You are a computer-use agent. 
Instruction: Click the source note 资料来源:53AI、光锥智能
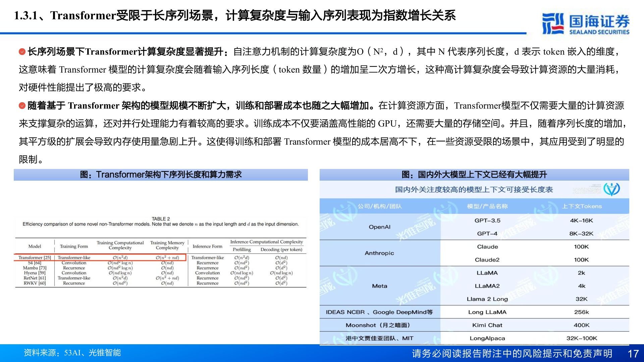coord(72,353)
